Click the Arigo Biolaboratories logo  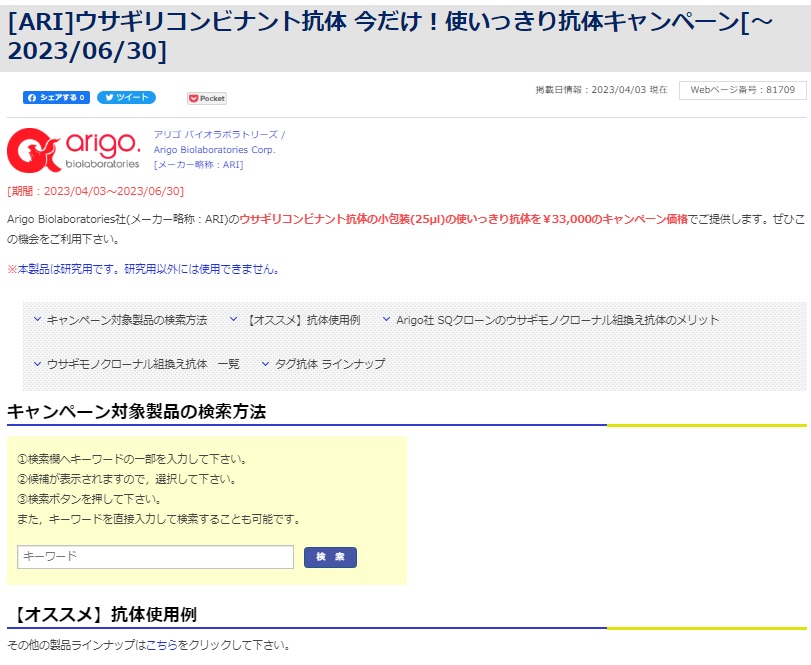tap(73, 150)
